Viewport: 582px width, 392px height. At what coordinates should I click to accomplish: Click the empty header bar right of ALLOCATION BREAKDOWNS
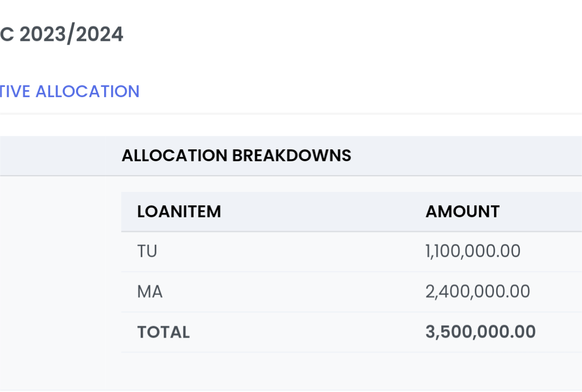[x=464, y=155]
